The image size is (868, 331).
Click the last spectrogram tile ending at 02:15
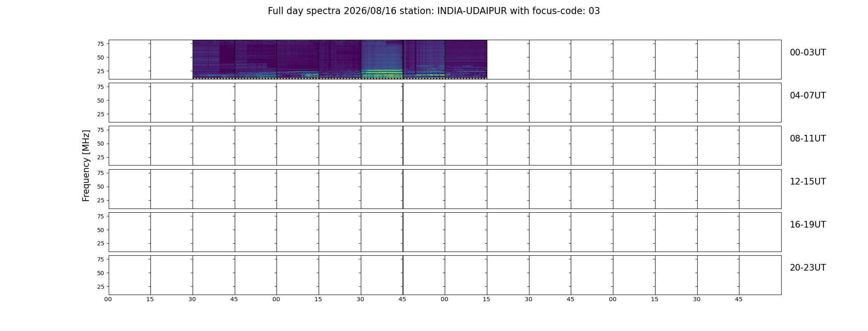click(x=466, y=60)
